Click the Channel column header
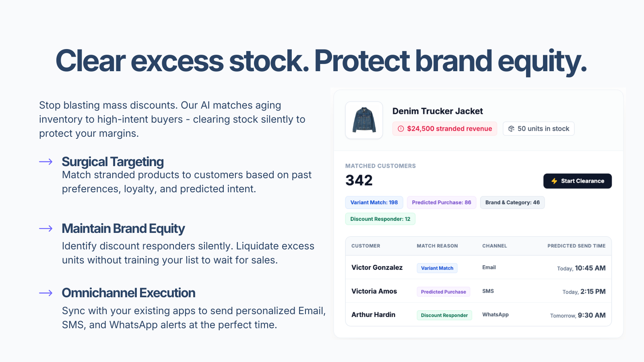This screenshot has width=644, height=362. [x=495, y=246]
